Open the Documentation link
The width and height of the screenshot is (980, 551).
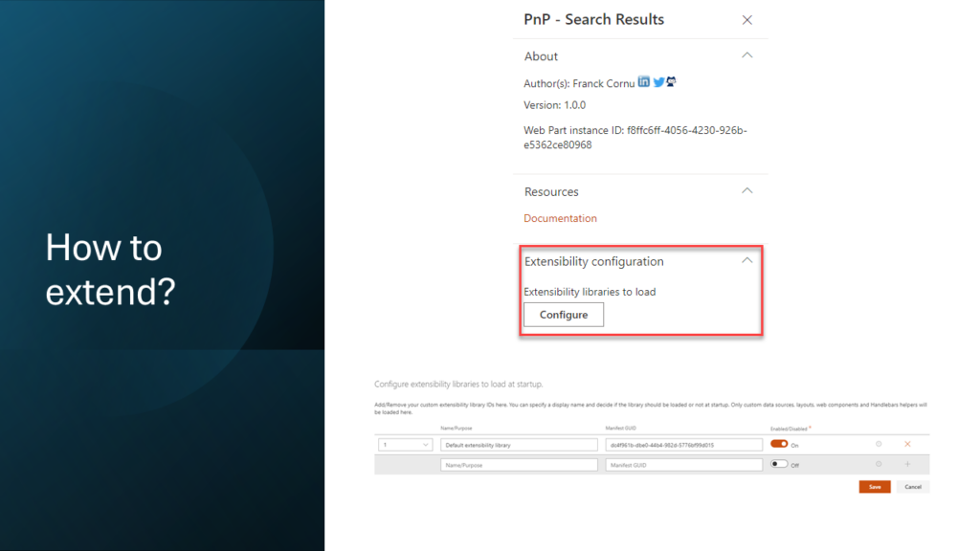560,218
